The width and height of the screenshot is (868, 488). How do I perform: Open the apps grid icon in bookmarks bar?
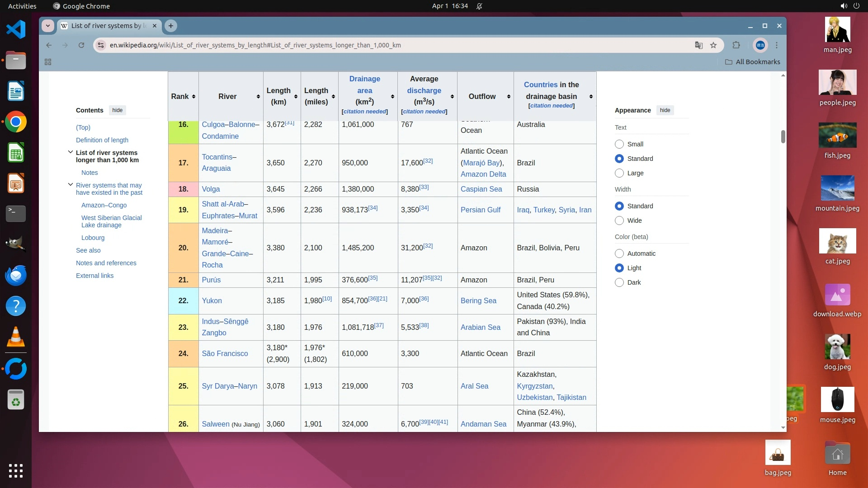click(48, 62)
